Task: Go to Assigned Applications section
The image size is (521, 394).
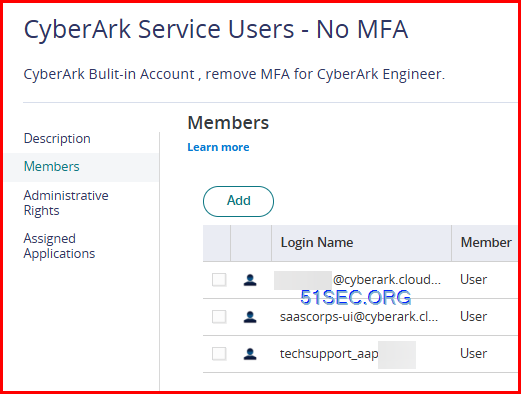Action: (x=59, y=246)
